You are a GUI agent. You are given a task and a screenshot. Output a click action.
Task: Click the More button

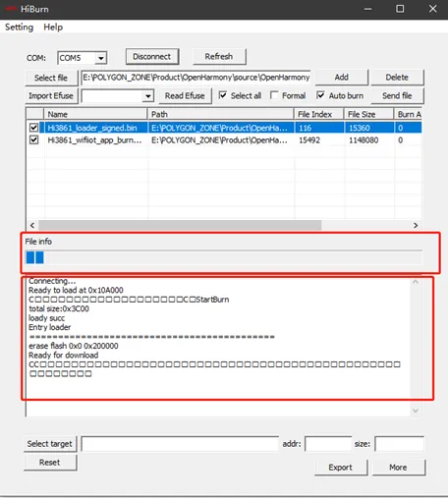tap(398, 468)
